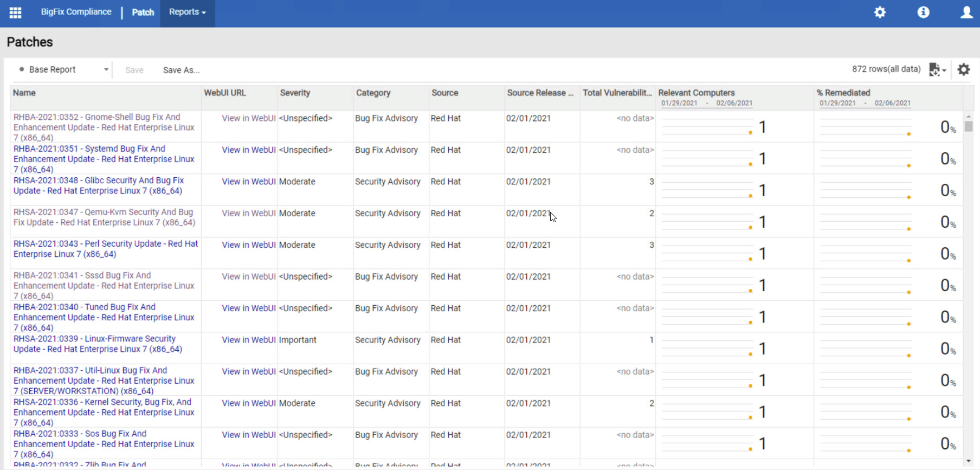Open the Reports menu
The image size is (980, 470).
187,12
